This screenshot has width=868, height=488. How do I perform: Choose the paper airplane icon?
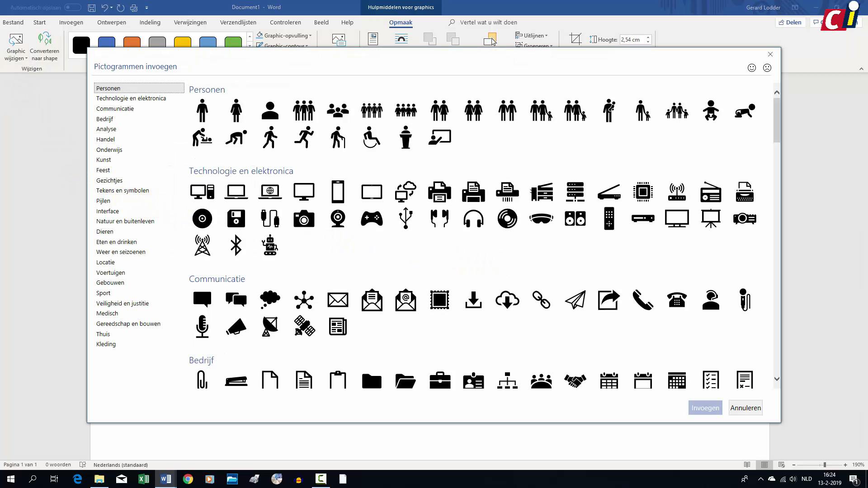coord(575,300)
